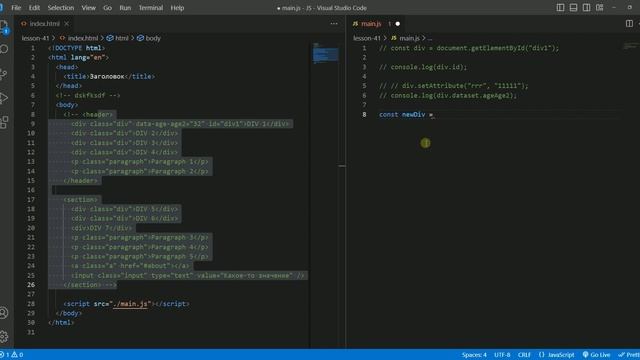640x360 pixels.
Task: Open the Help menu
Action: [x=177, y=8]
